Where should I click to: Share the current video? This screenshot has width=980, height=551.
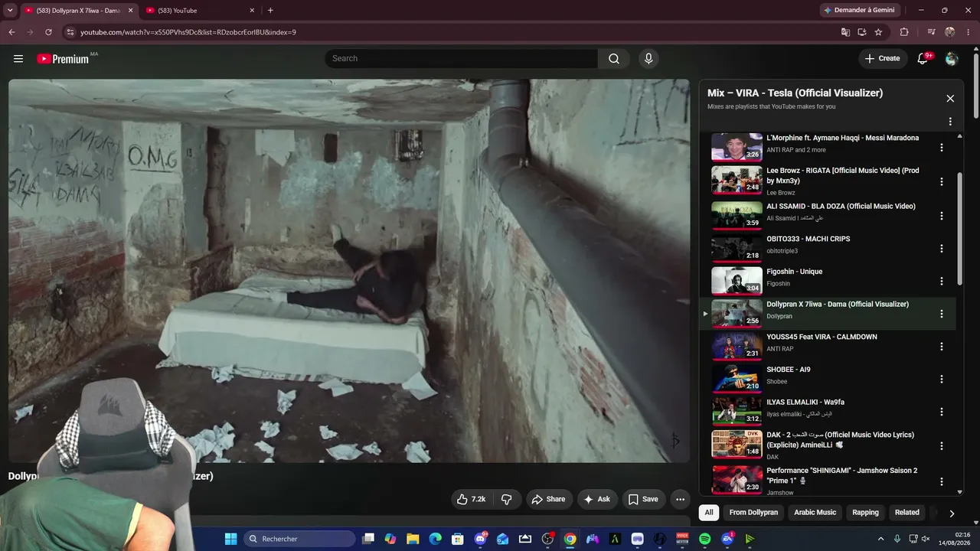(548, 499)
